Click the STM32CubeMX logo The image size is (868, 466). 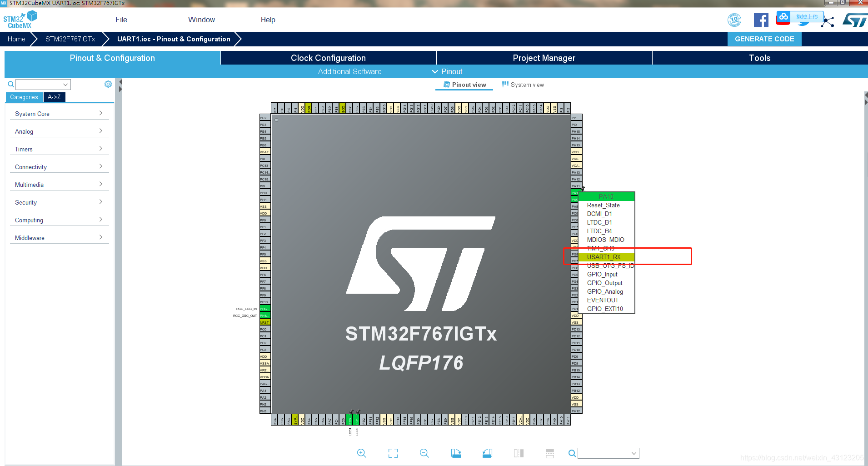pyautogui.click(x=20, y=20)
